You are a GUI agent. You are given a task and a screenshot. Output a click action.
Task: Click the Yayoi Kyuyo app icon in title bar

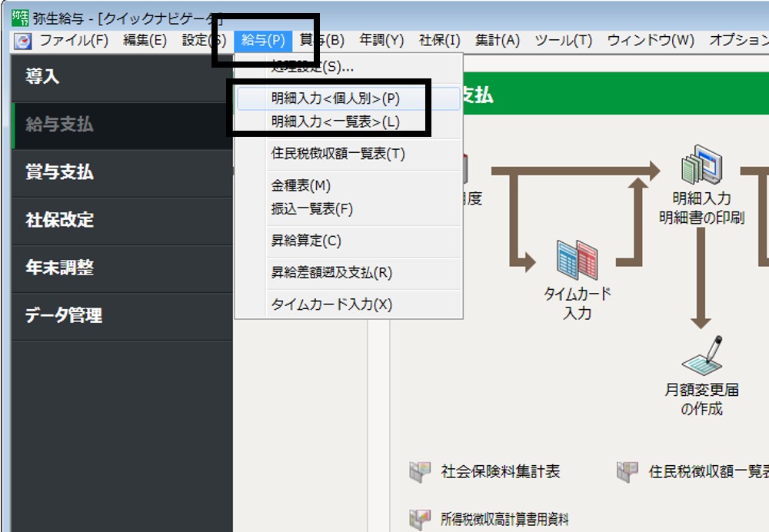point(20,18)
